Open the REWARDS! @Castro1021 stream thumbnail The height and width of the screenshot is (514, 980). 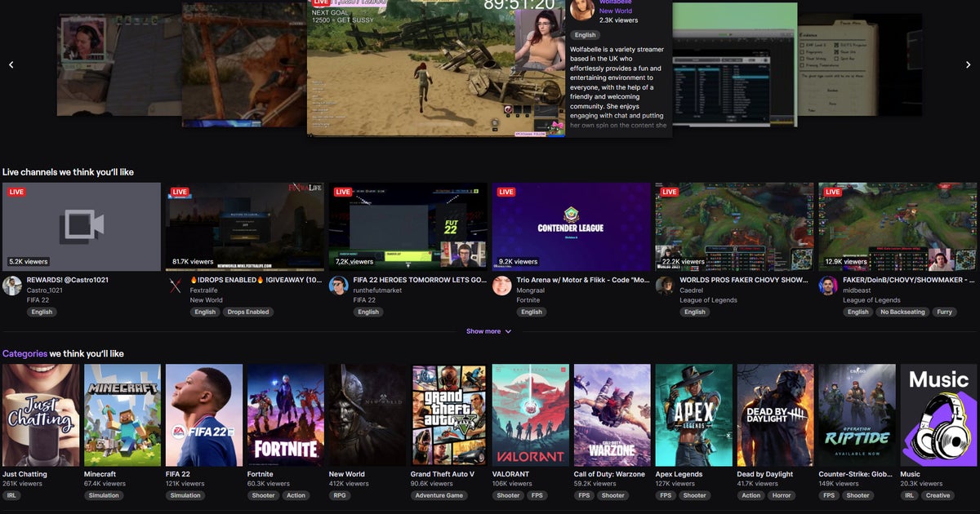82,227
